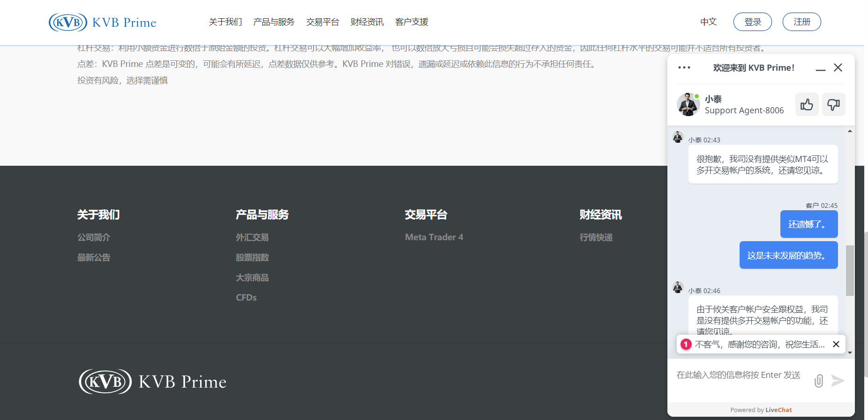Click the 登录 login button
Image resolution: width=868 pixels, height=420 pixels.
(753, 22)
